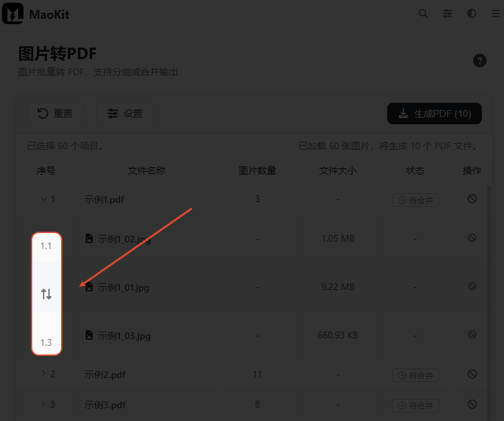Select 示例3.pdf file name
Screen dimensions: 504x421
point(105,405)
